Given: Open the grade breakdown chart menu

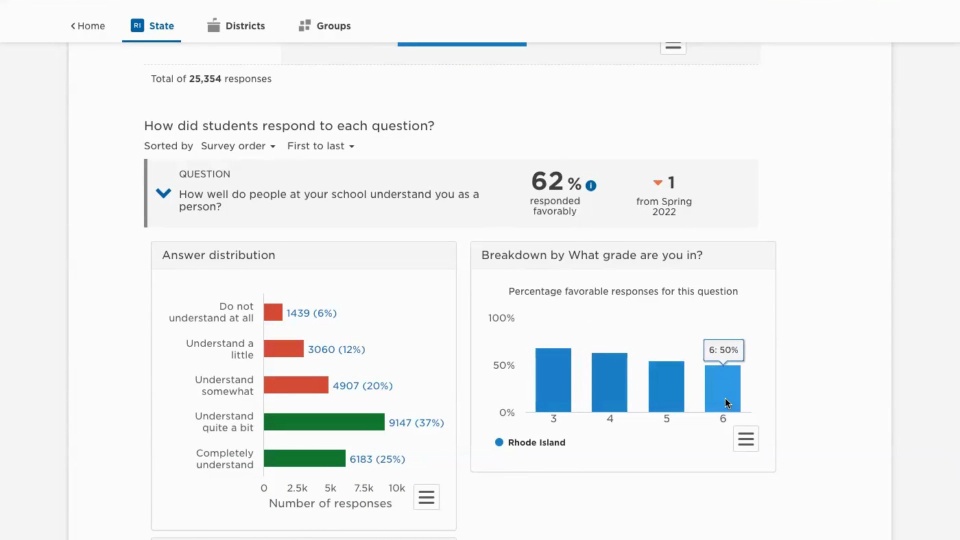Looking at the screenshot, I should [x=746, y=439].
